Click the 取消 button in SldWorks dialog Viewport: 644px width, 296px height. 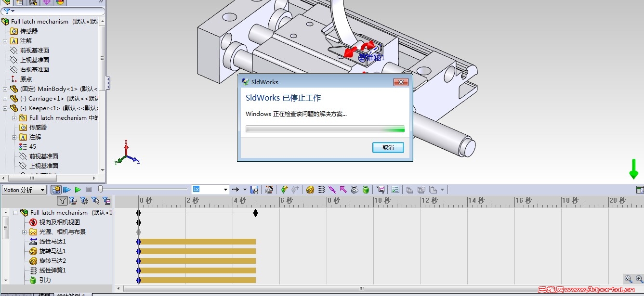(388, 148)
